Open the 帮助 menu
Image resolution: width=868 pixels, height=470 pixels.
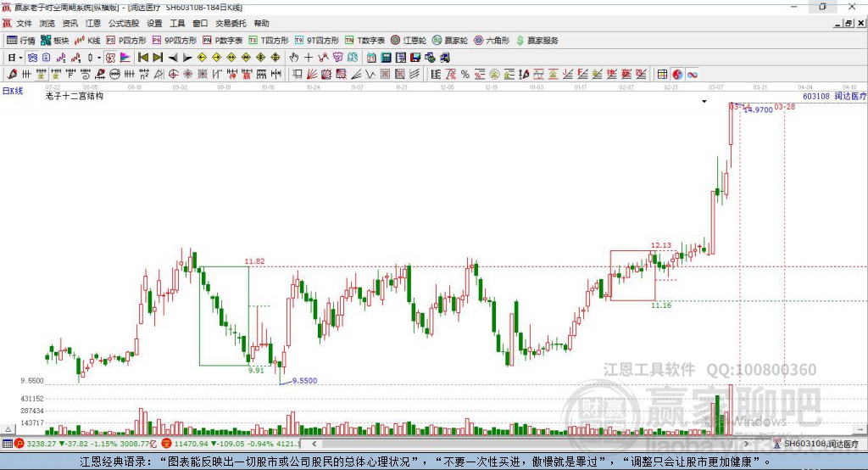tap(261, 23)
